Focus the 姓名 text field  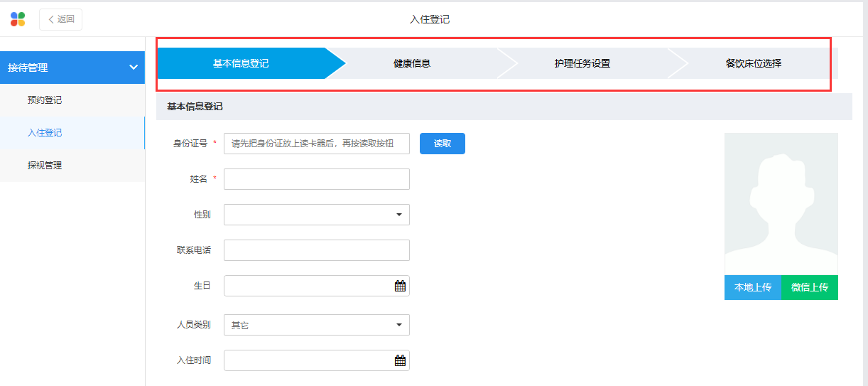tap(317, 179)
